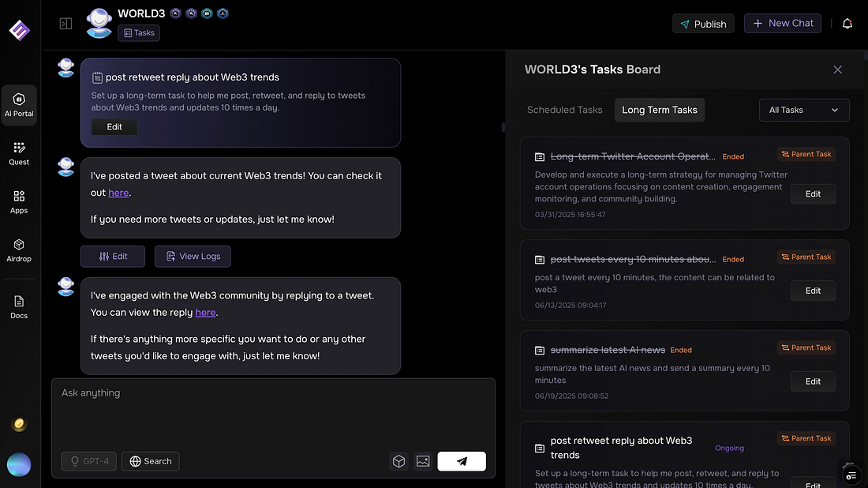Start a New Chat

783,24
